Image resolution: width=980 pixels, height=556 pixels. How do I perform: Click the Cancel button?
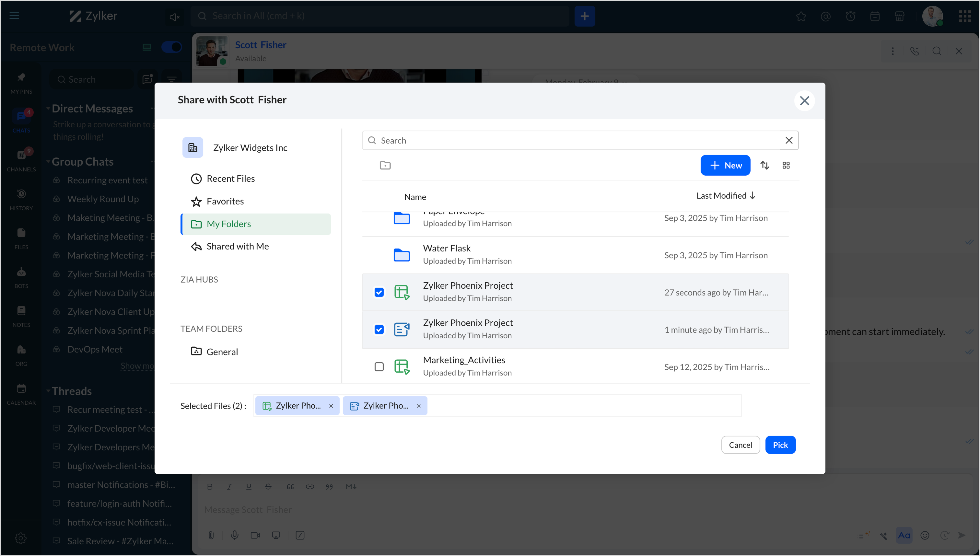pos(740,445)
